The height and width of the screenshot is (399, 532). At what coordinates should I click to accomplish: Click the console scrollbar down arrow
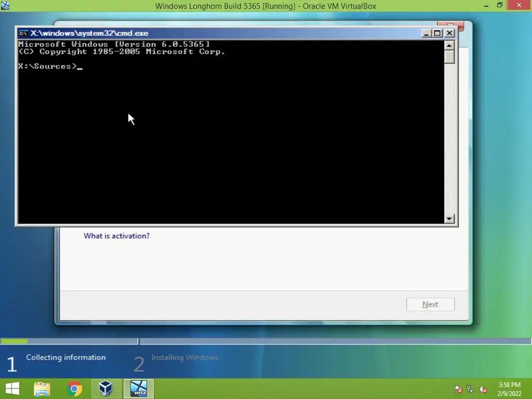coord(449,219)
